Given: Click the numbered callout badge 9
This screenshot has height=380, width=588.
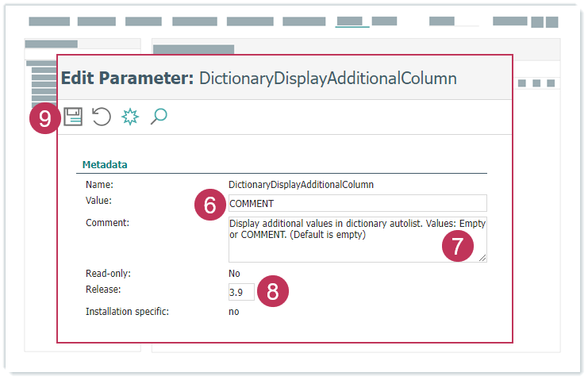Looking at the screenshot, I should pyautogui.click(x=44, y=118).
